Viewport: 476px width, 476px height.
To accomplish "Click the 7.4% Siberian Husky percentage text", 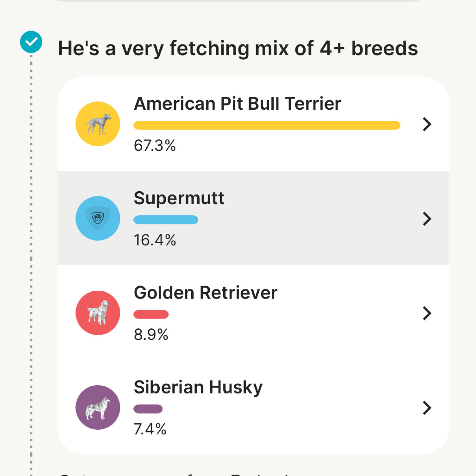I will click(x=150, y=429).
